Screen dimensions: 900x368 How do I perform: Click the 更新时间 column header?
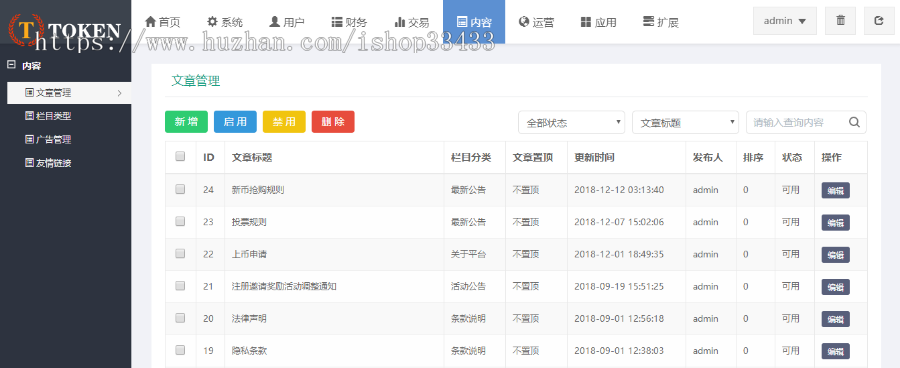(x=594, y=157)
